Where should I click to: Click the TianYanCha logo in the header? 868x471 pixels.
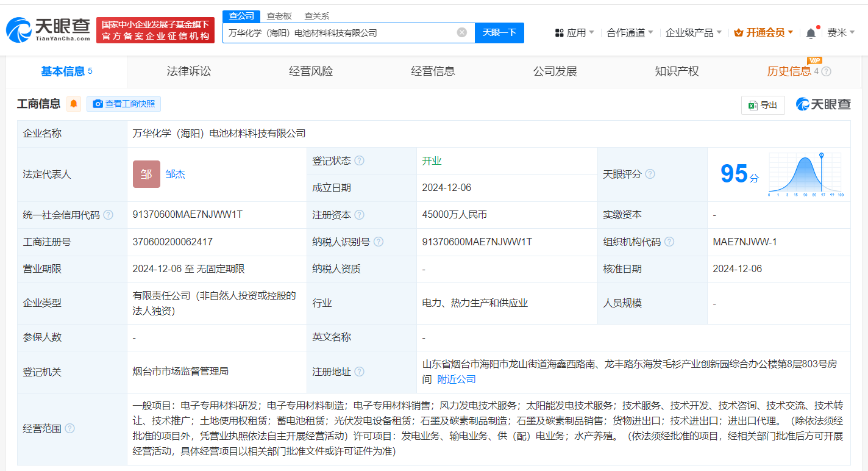[48, 29]
